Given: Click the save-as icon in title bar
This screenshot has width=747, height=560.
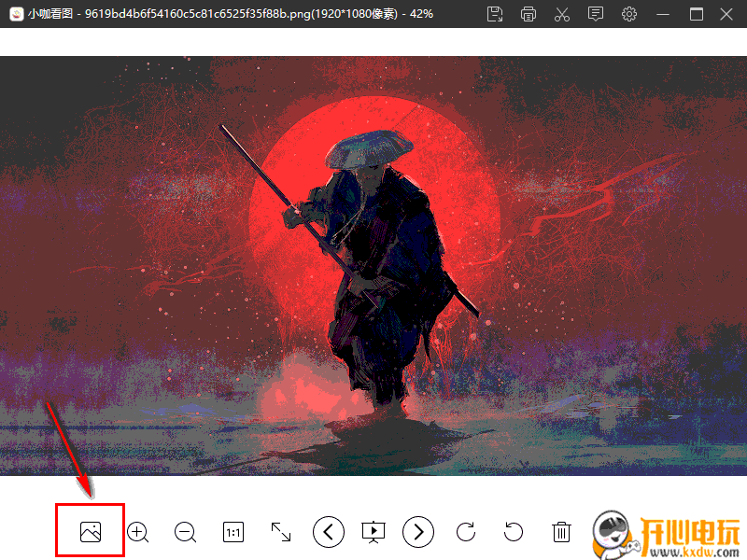Looking at the screenshot, I should click(x=496, y=14).
